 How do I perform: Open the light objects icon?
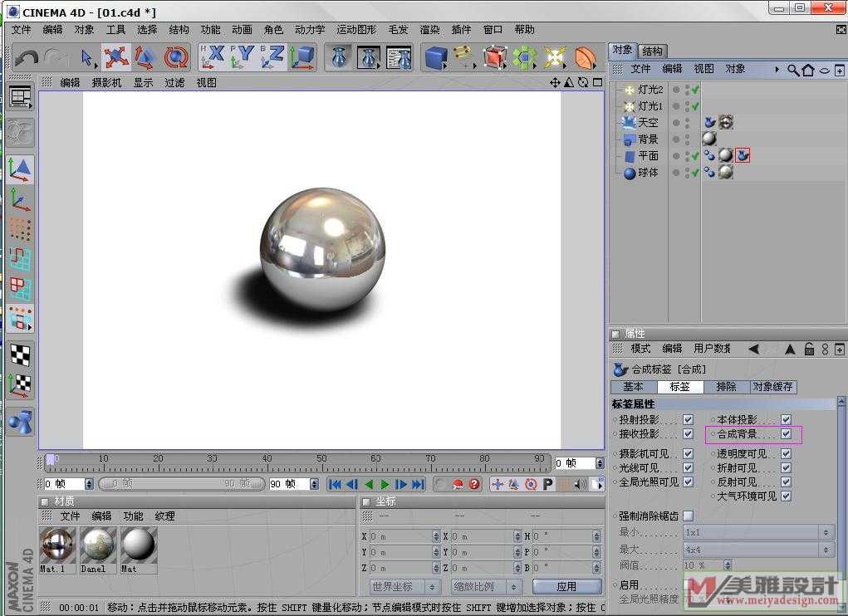(x=554, y=58)
